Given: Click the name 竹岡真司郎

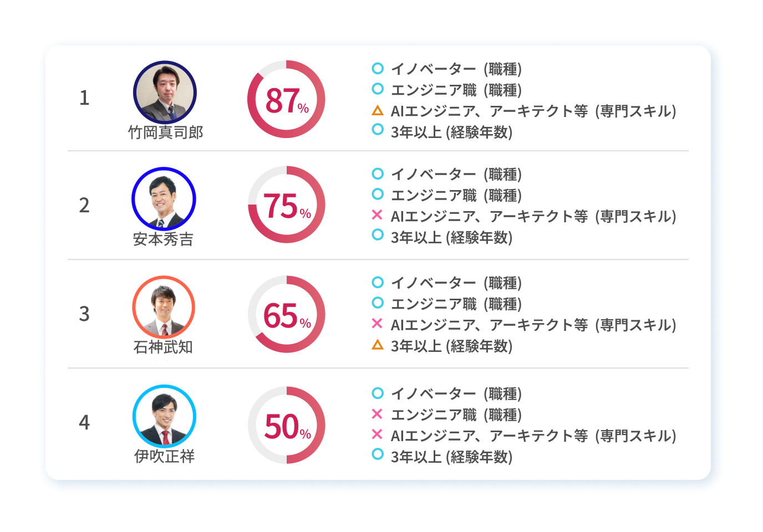Looking at the screenshot, I should tap(165, 132).
